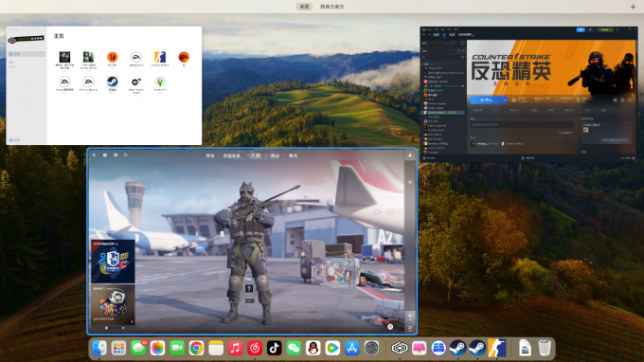Open Finder from the Dock
Image resolution: width=644 pixels, height=362 pixels.
click(x=99, y=349)
